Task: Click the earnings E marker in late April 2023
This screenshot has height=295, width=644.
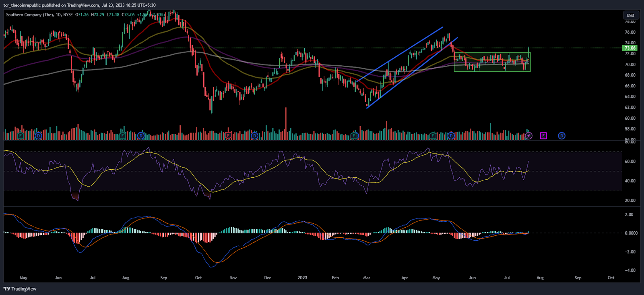Action: tap(433, 136)
